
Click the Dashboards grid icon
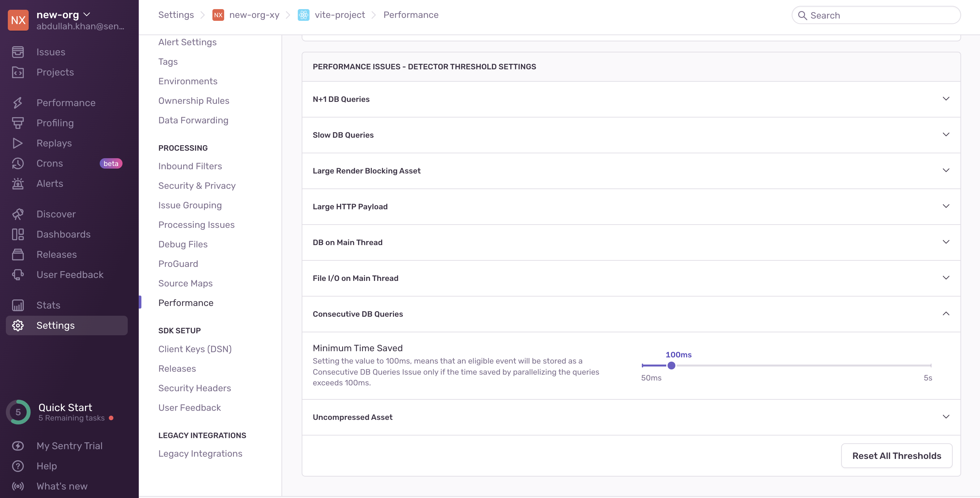18,234
